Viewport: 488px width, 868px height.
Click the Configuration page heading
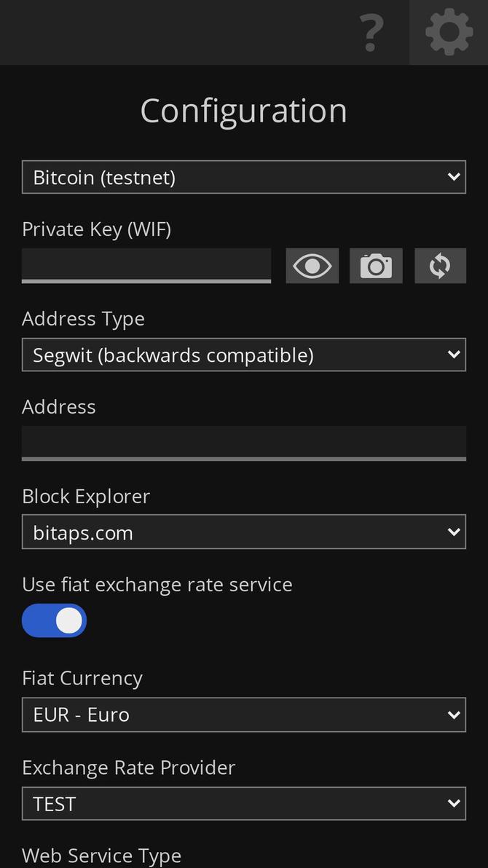[x=243, y=111]
